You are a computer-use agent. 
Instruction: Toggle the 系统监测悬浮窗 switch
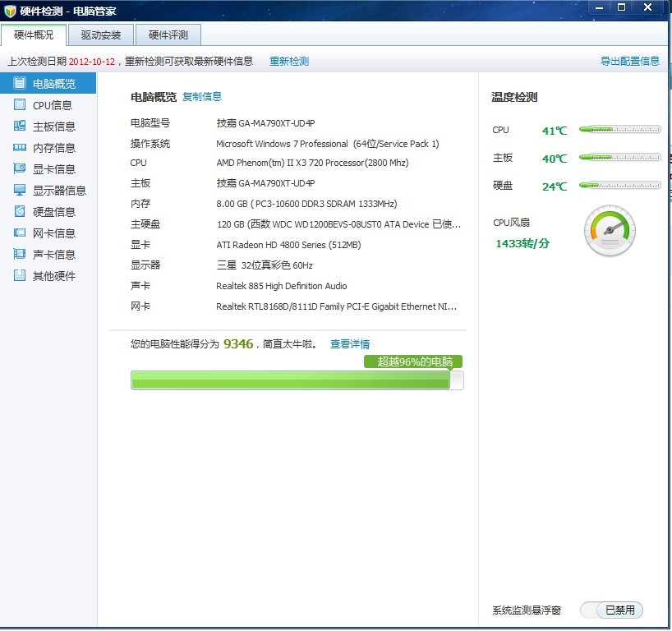click(611, 610)
